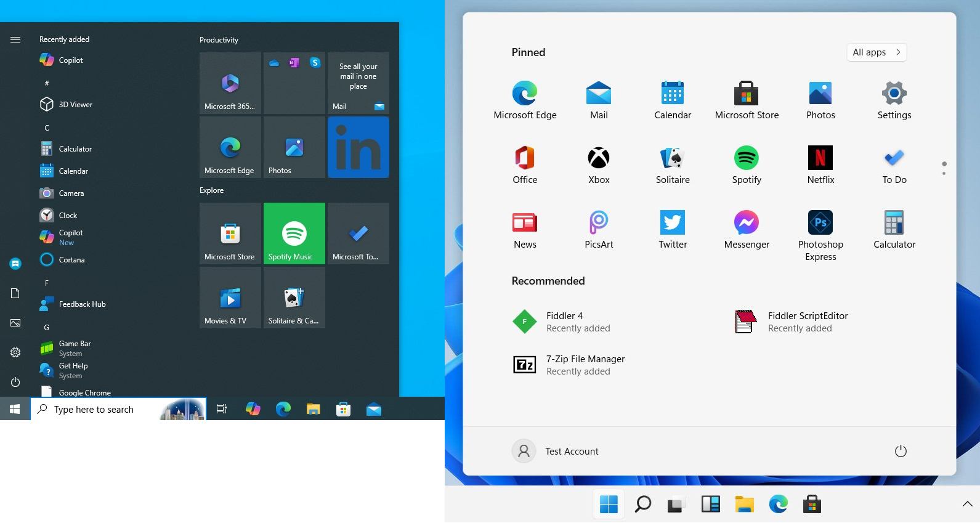Open the Xbox pinned app

(598, 164)
